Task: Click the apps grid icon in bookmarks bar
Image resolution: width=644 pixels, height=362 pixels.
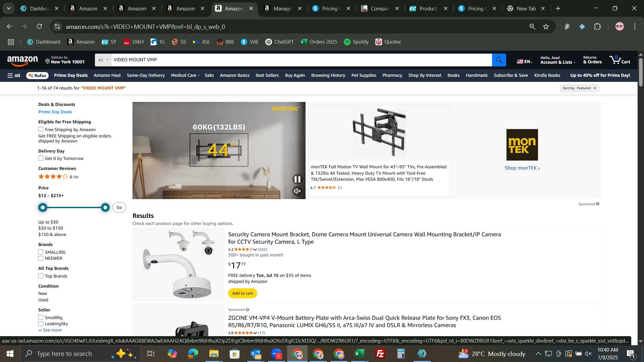Action: 11,42
